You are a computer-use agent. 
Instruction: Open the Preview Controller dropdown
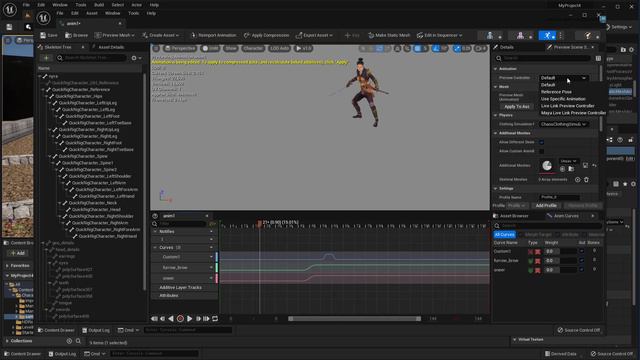tap(564, 78)
